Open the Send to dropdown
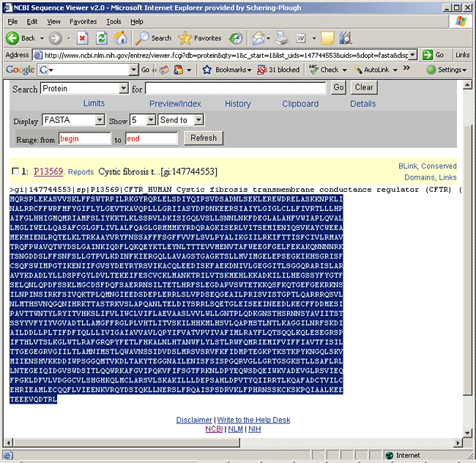Image resolution: width=476 pixels, height=463 pixels. [x=198, y=119]
